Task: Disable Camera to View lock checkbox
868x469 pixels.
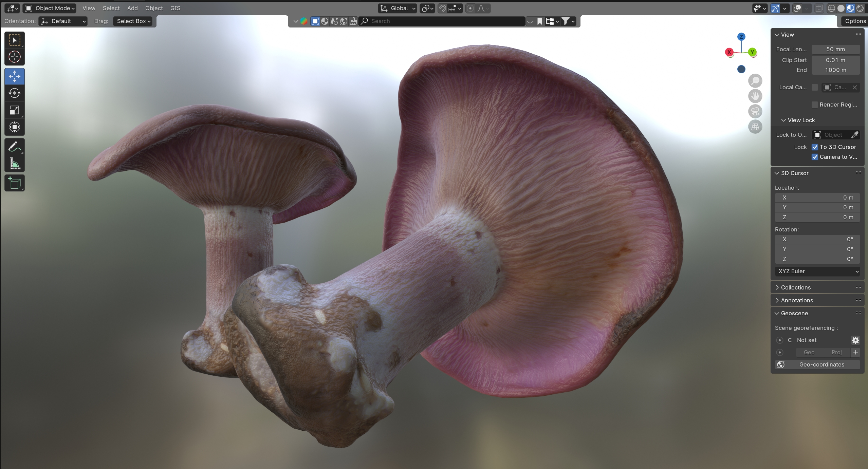Action: pyautogui.click(x=815, y=157)
